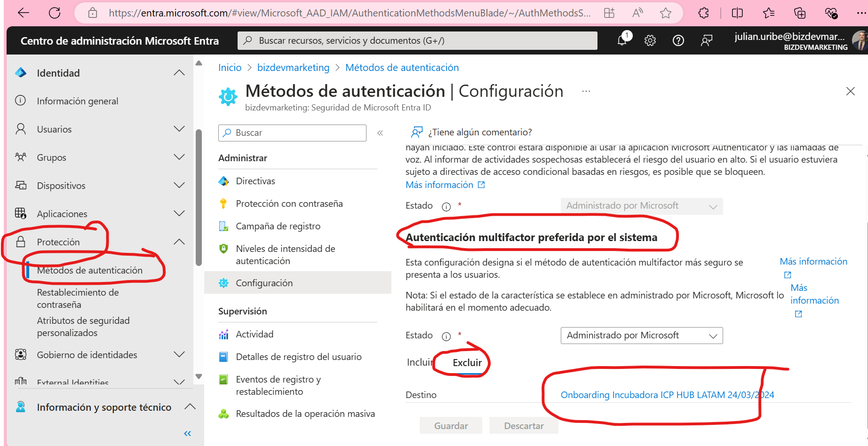This screenshot has width=868, height=446.
Task: Collapse the blade menu with double chevron
Action: coord(380,133)
